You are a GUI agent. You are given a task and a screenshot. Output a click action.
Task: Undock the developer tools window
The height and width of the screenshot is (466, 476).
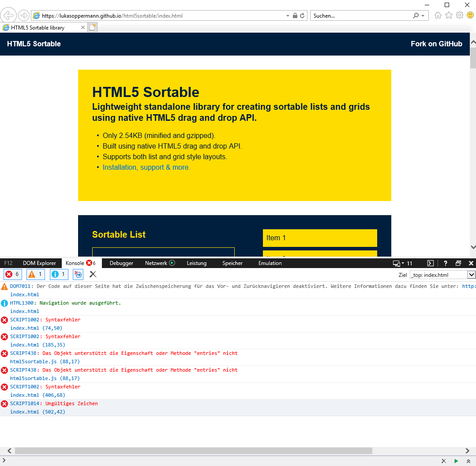[458, 263]
